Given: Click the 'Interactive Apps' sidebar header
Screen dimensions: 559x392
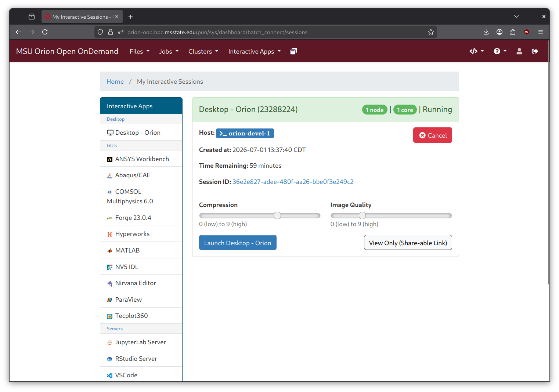Looking at the screenshot, I should [141, 106].
